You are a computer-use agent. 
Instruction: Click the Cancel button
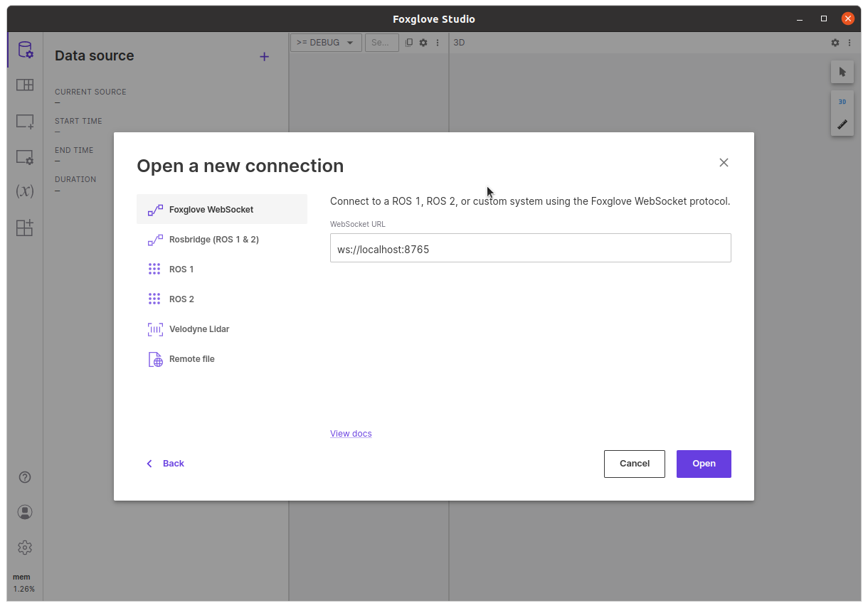pyautogui.click(x=635, y=464)
